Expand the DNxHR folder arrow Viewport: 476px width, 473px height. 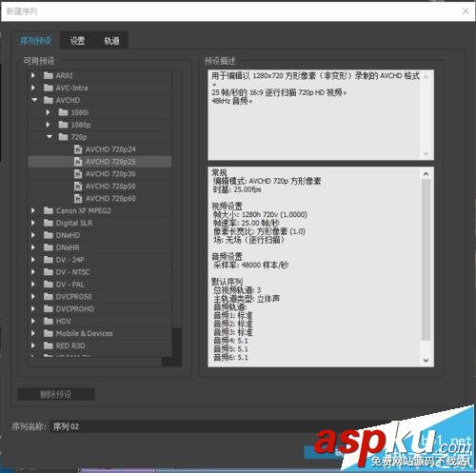pos(33,247)
